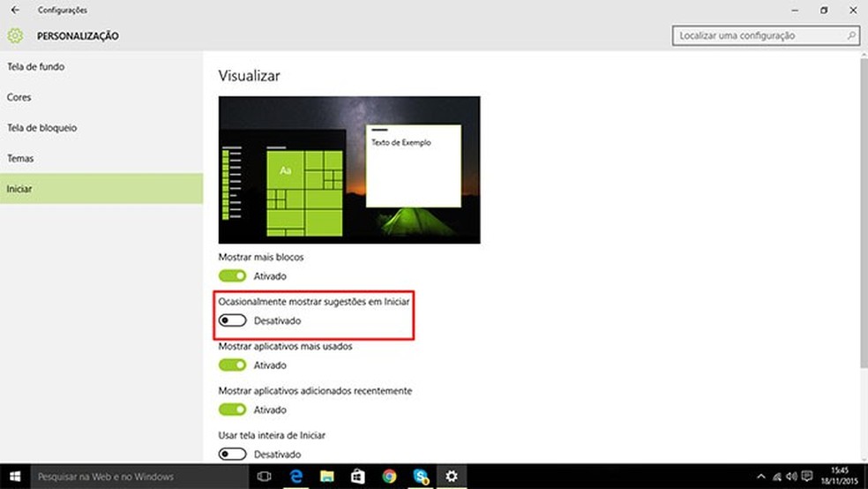Open Task View from the taskbar
The image size is (868, 489).
(x=264, y=477)
